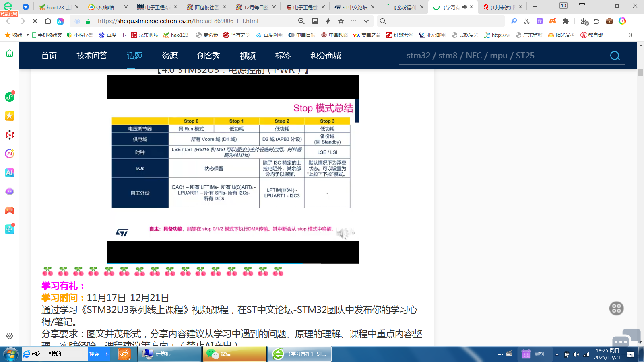Open 技术问答 in the forum navigation
The image size is (644, 362).
point(92,56)
